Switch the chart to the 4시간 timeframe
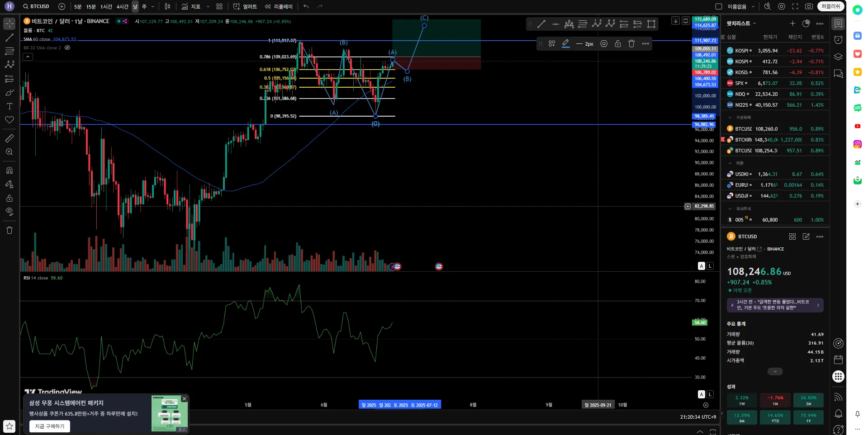The height and width of the screenshot is (435, 868). pos(122,6)
